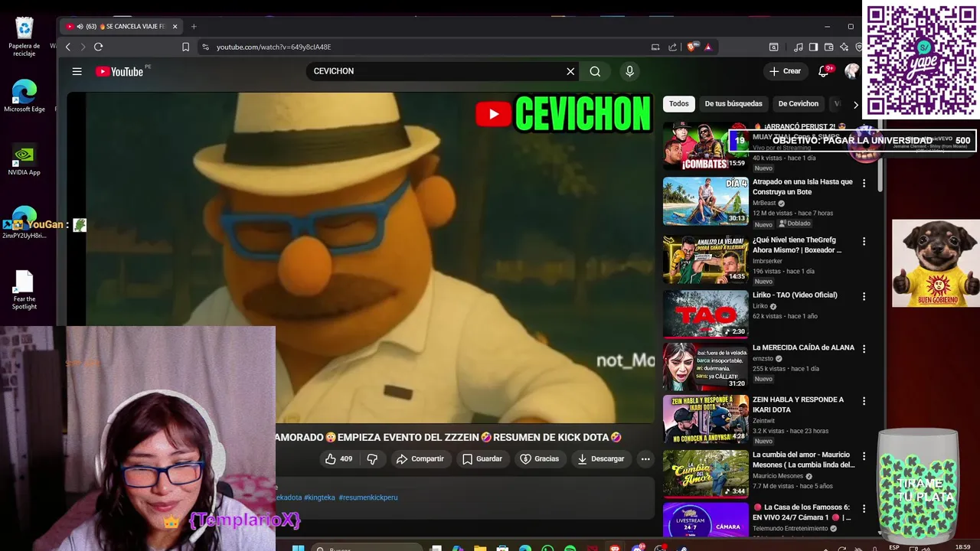
Task: Open options for ¿Qué Nivel tiene TheGrefg video
Action: [x=864, y=242]
